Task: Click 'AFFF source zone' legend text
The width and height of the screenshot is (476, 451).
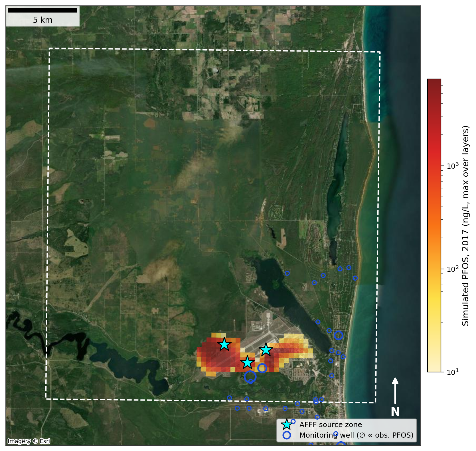Action: tap(331, 425)
